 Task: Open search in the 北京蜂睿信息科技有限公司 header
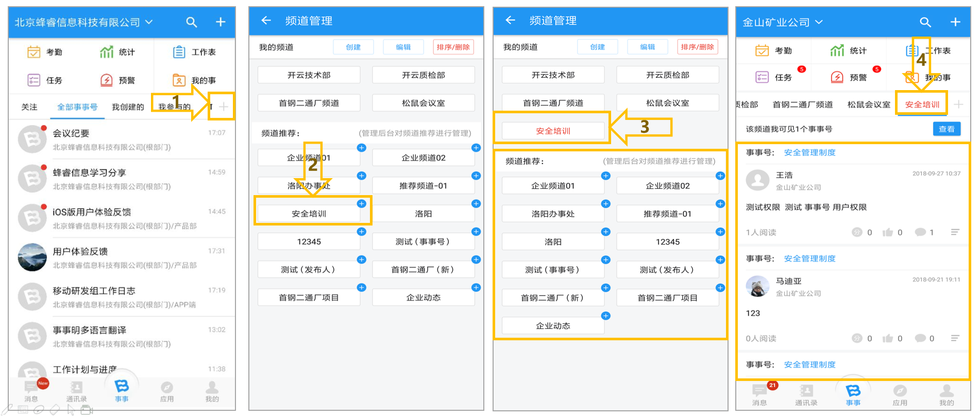tap(191, 22)
